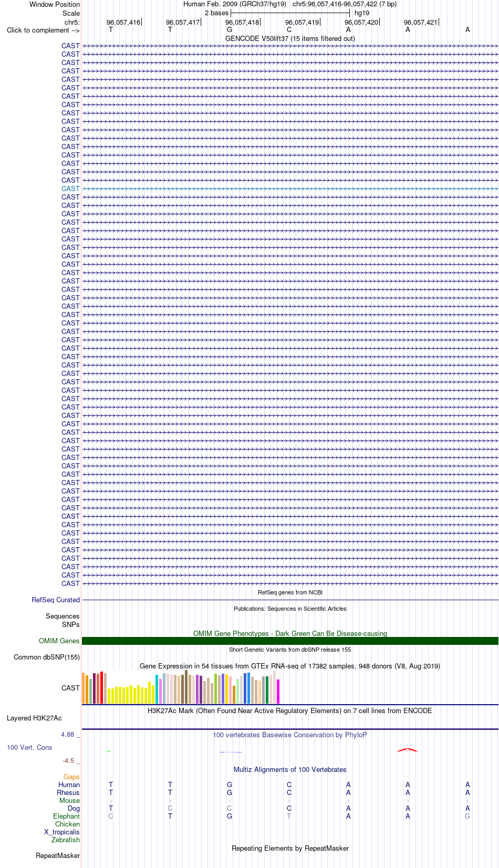Open the Short Genetic Variants from dbSNP title

[290, 650]
